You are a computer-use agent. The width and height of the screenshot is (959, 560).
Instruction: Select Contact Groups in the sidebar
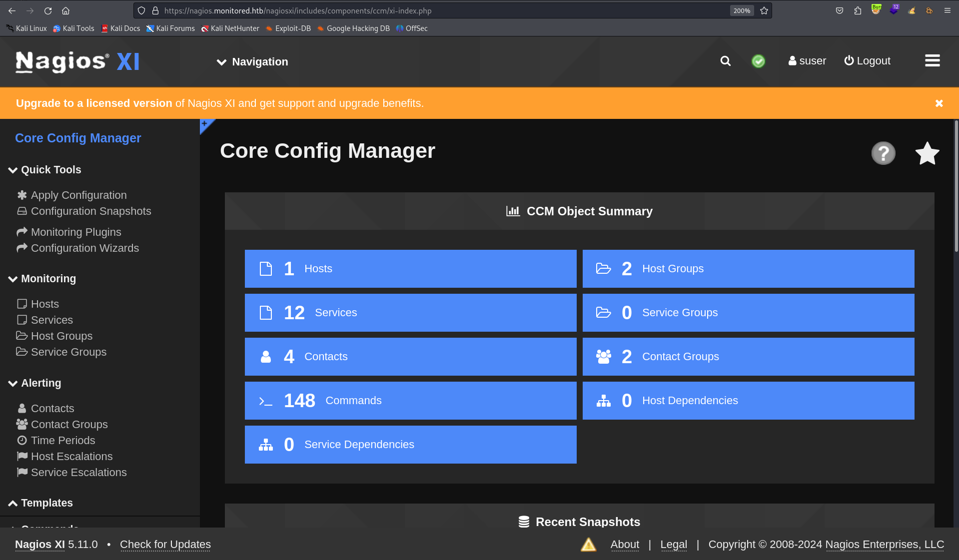click(x=62, y=425)
